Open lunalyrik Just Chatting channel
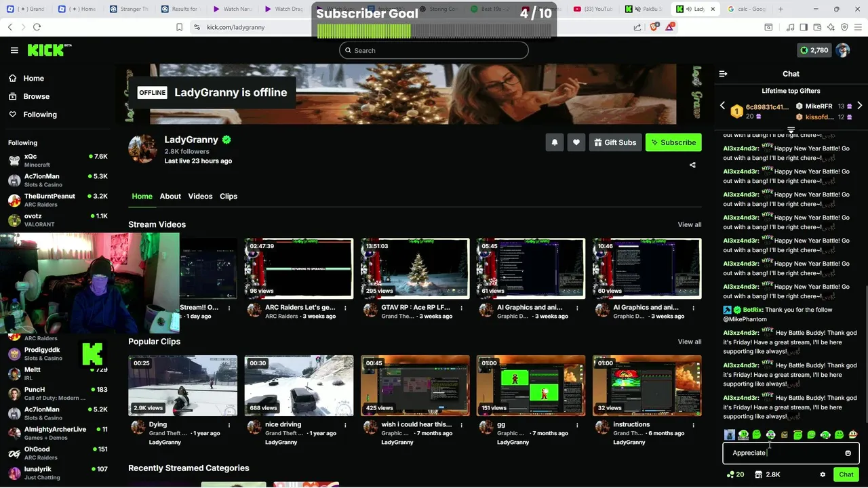 (58, 472)
